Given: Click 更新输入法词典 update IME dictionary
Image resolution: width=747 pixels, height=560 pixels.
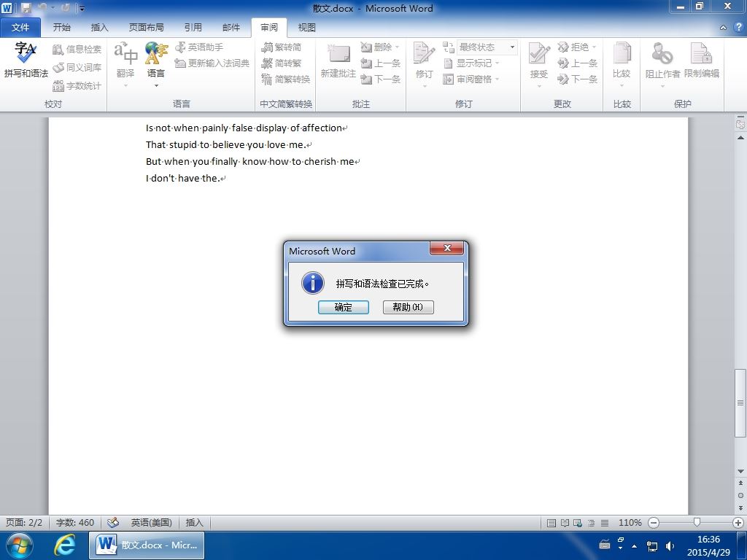Looking at the screenshot, I should tap(212, 63).
